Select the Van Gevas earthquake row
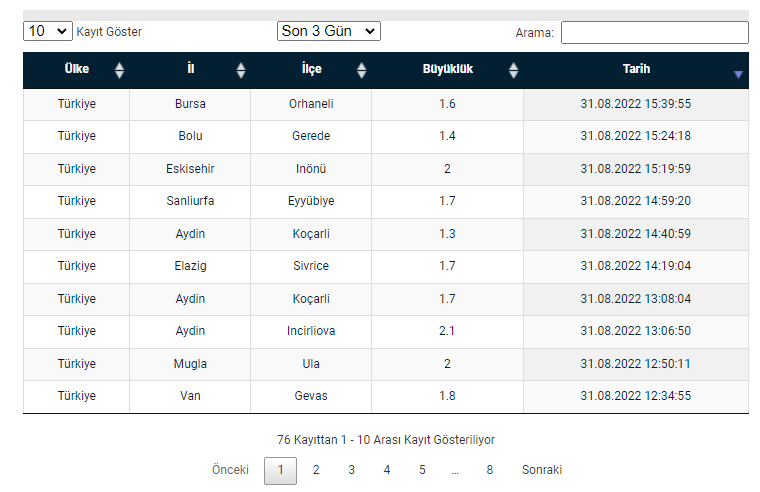The image size is (760, 492). pos(386,396)
